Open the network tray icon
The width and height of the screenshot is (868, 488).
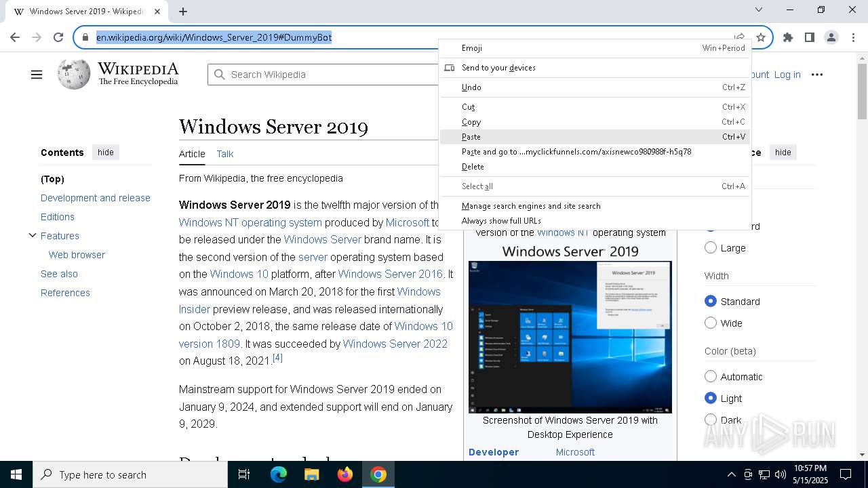764,474
